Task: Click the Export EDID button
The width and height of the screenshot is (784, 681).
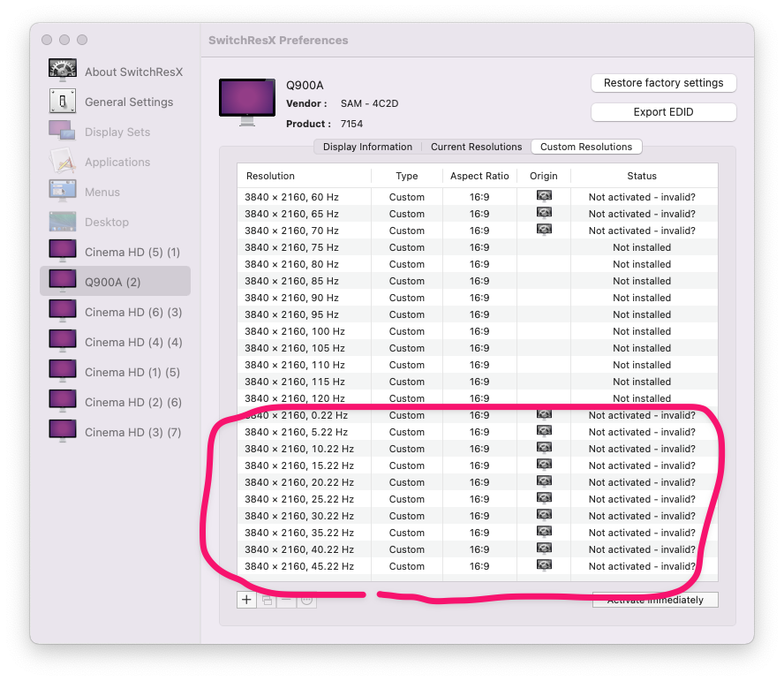Action: click(x=664, y=112)
